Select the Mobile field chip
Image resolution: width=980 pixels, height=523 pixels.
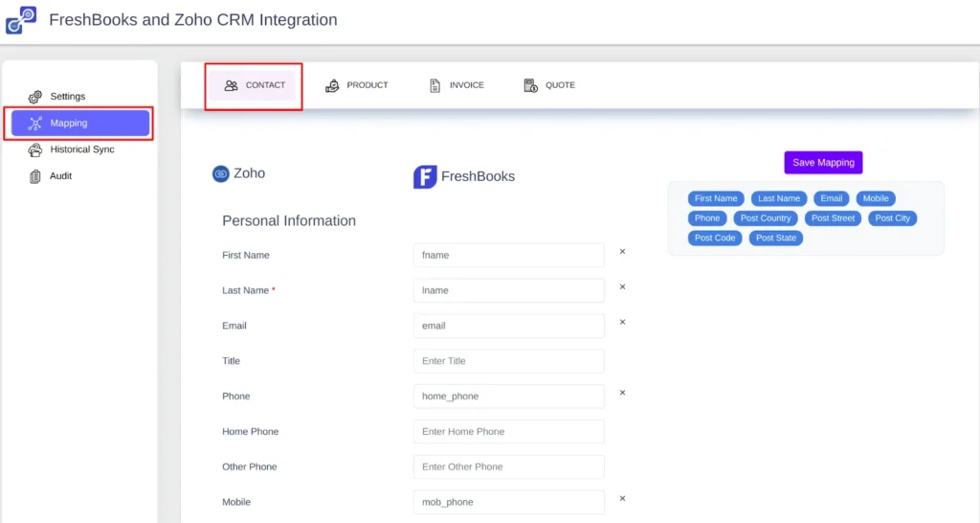click(x=876, y=198)
